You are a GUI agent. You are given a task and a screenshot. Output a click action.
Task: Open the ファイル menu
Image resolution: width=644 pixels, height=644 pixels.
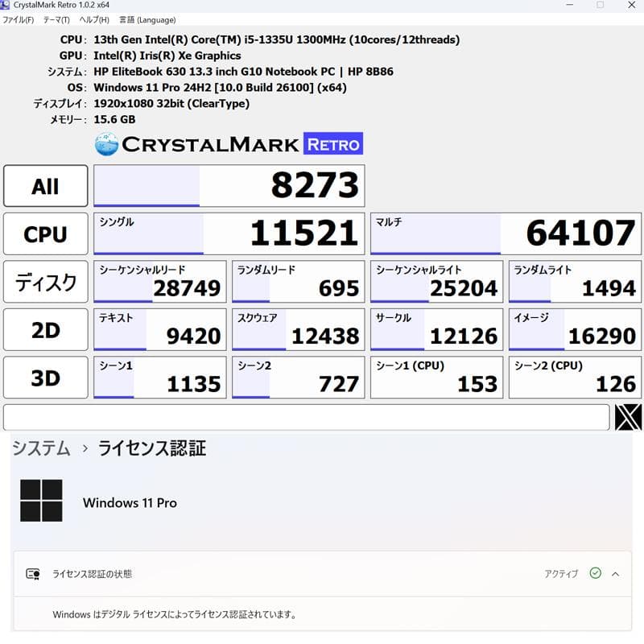(18, 19)
